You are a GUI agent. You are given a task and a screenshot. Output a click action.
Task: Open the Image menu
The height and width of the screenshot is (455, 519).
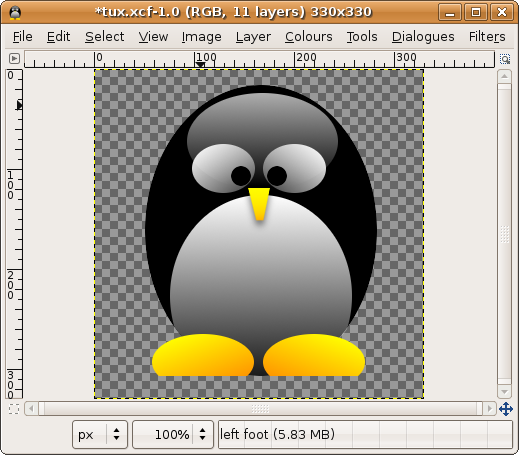click(201, 37)
